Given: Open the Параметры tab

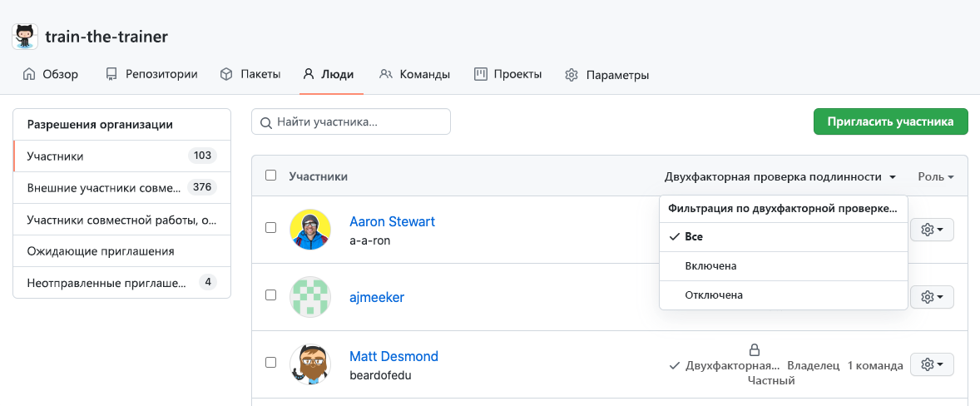Looking at the screenshot, I should [606, 76].
